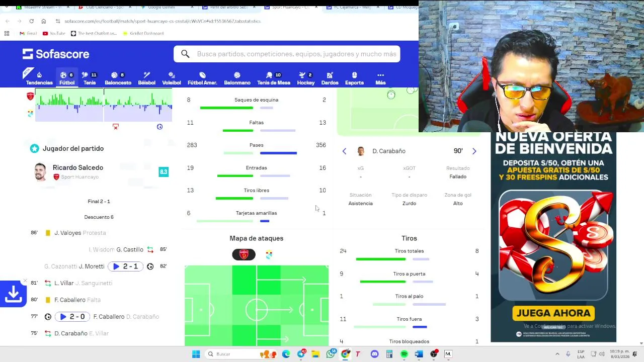Switch to Tenis de Mesa tab
The width and height of the screenshot is (644, 362).
(274, 78)
